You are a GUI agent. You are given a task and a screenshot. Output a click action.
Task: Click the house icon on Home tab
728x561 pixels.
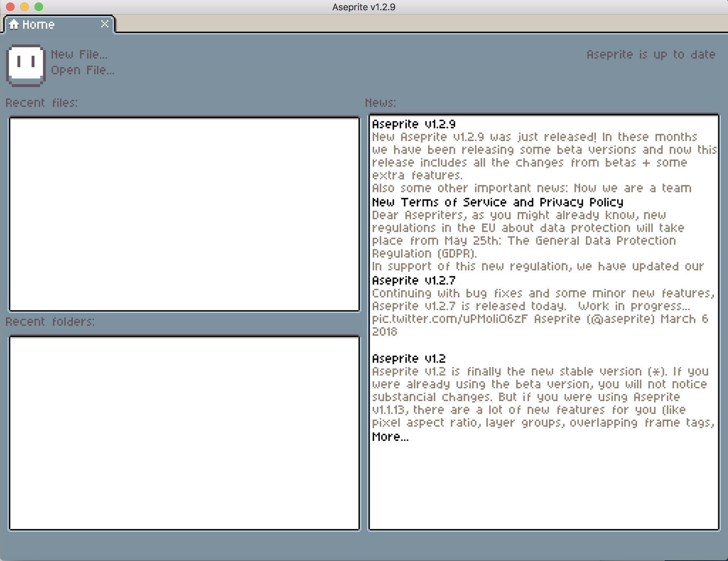point(14,24)
